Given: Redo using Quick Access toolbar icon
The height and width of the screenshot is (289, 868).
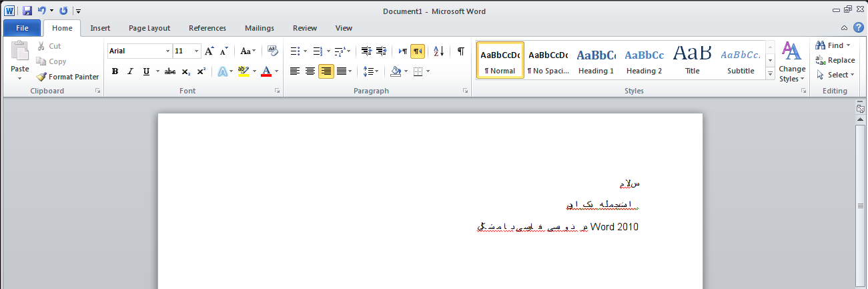Looking at the screenshot, I should pos(63,11).
